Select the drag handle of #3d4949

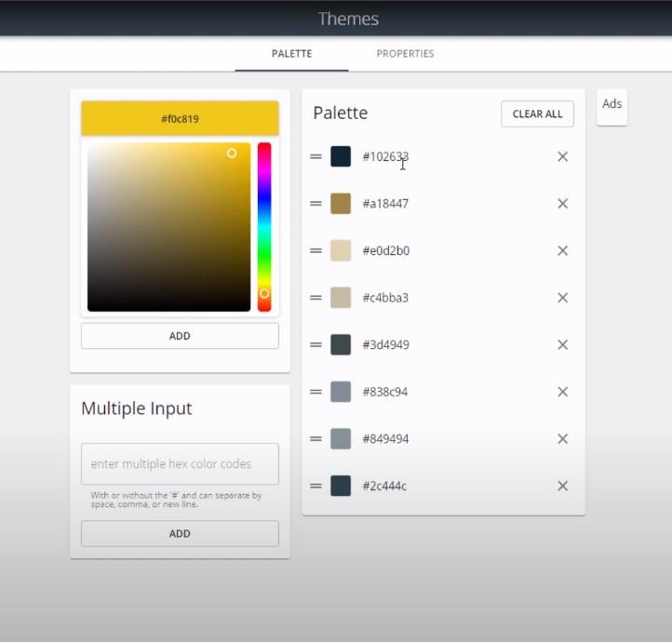[316, 345]
